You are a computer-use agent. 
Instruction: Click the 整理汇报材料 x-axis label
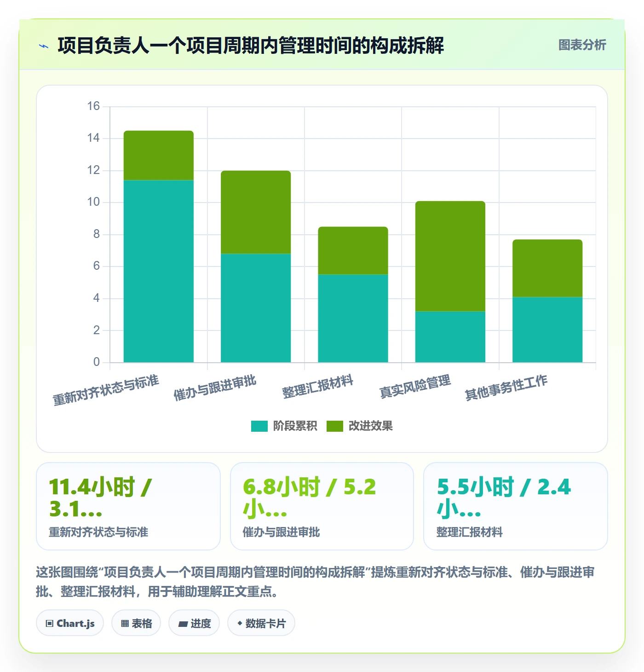[318, 387]
